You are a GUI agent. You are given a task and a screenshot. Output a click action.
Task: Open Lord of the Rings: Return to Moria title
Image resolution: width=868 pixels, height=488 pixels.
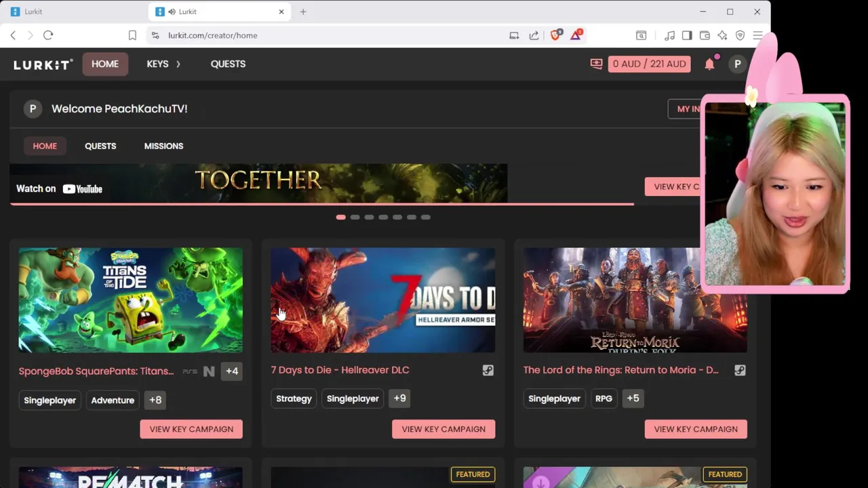620,370
